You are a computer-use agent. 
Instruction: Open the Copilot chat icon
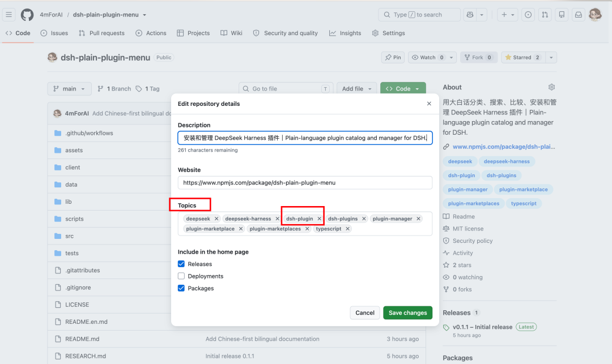coord(470,15)
